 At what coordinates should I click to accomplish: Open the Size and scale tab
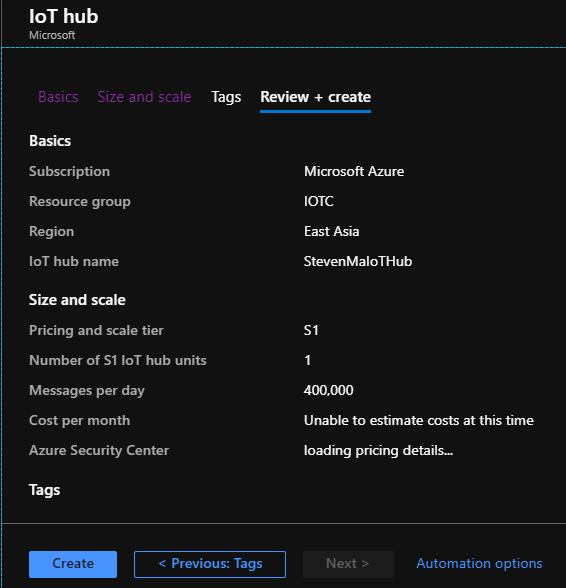tap(144, 97)
